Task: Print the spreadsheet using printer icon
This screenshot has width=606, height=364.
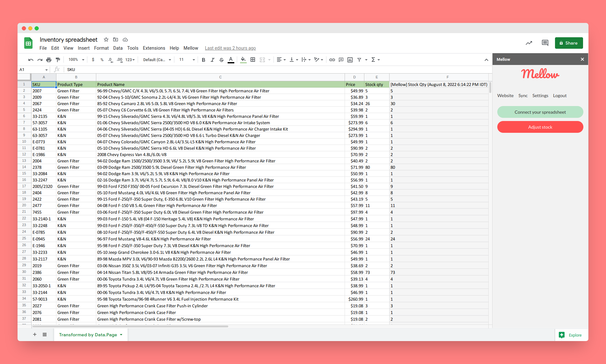Action: tap(49, 60)
